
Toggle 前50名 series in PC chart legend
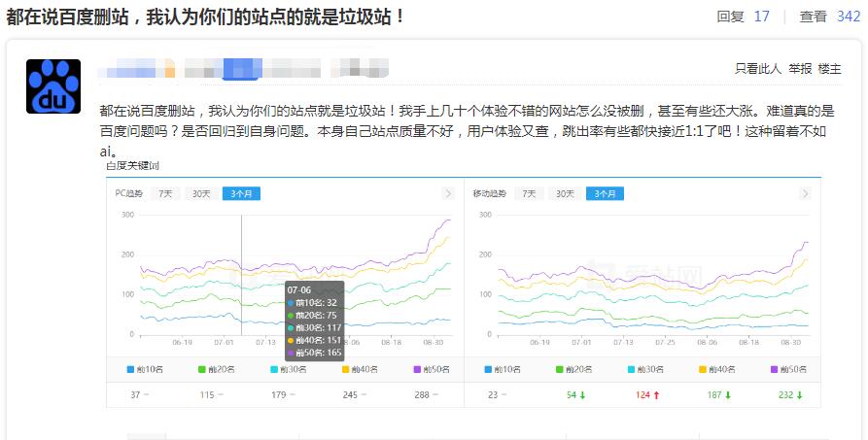point(432,369)
